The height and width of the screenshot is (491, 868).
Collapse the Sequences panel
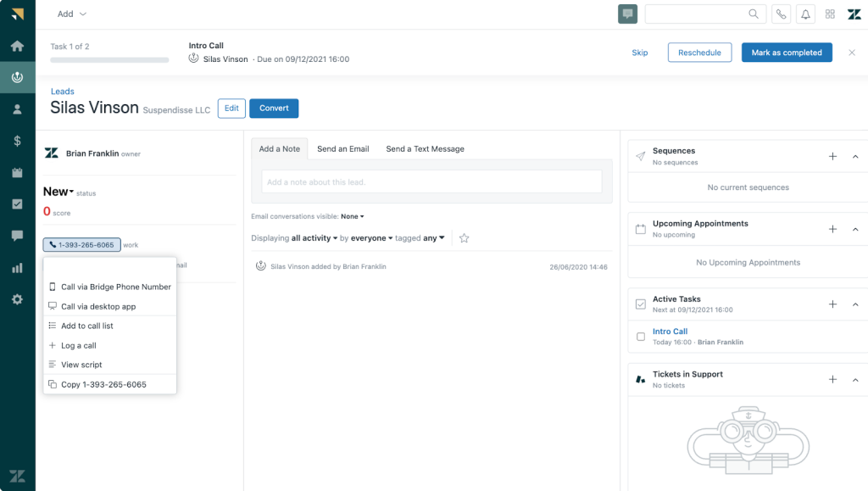[855, 156]
